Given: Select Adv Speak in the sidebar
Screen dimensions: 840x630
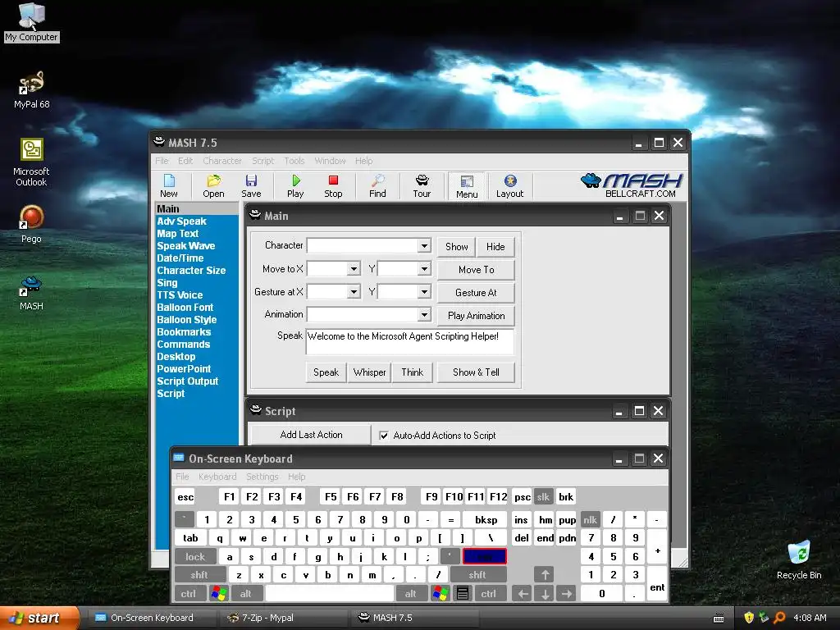Looking at the screenshot, I should pos(181,221).
